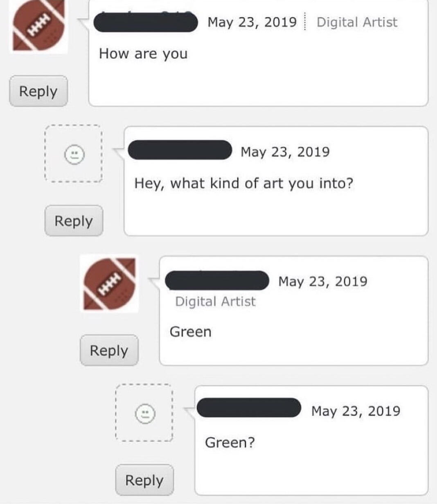Screen dimensions: 437x504
Task: Click the "Green?" comment text with question mark
Action: 230,442
